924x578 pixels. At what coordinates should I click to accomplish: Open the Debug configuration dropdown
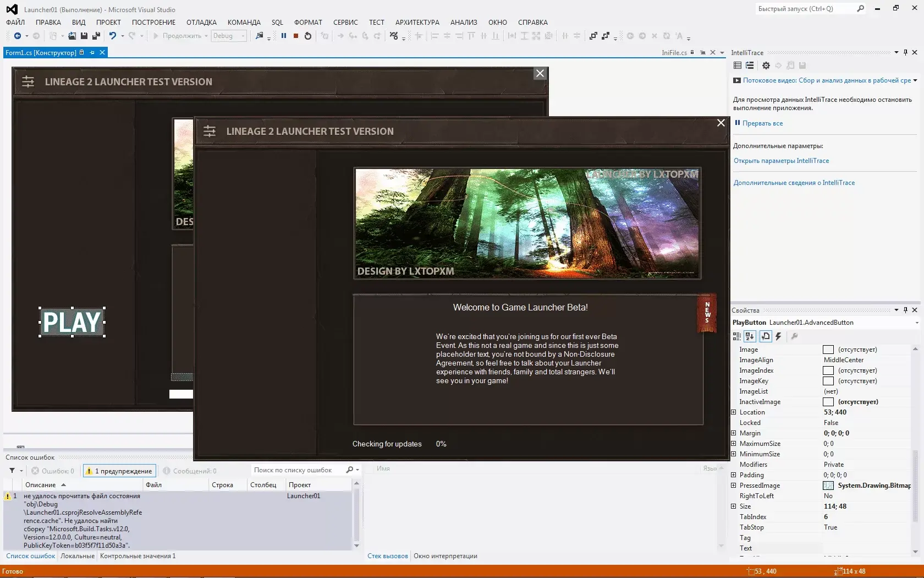[x=229, y=36]
